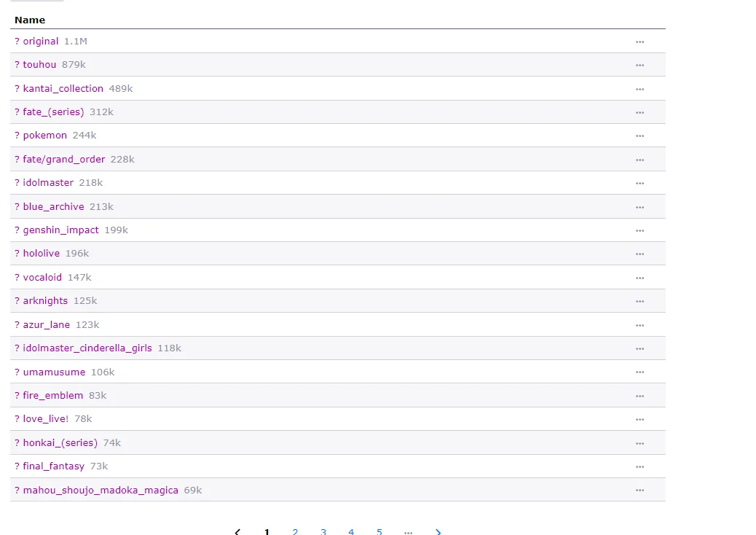Screen dimensions: 756x535
Task: Open the wiki question mark for pokemon
Action: point(17,136)
